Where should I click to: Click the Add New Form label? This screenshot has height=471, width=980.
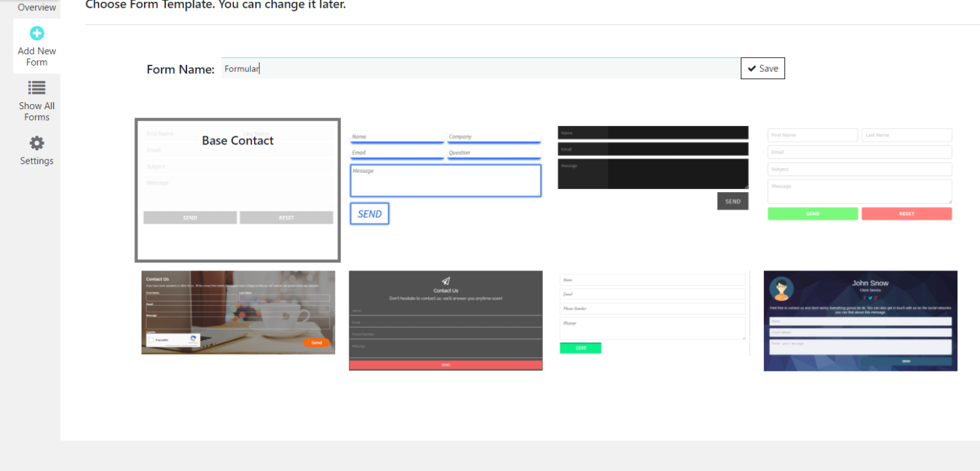(x=37, y=57)
